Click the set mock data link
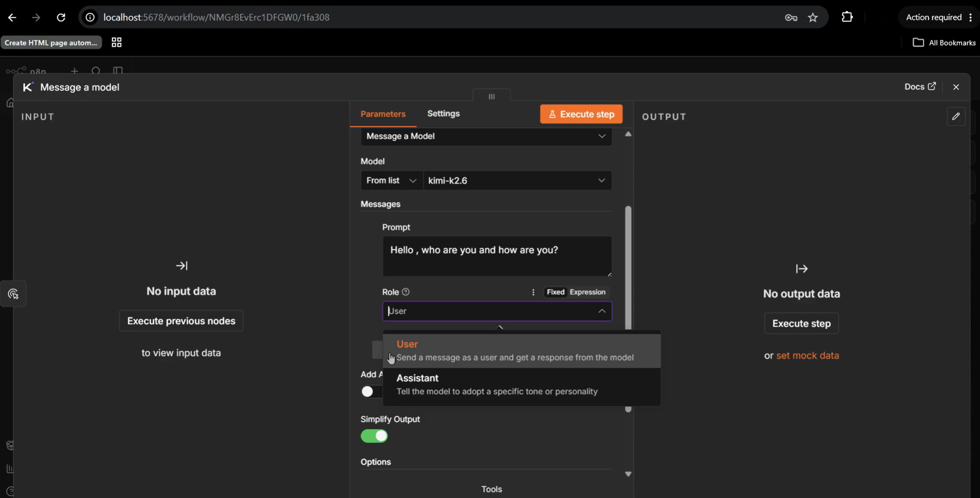This screenshot has width=980, height=498. pyautogui.click(x=807, y=355)
